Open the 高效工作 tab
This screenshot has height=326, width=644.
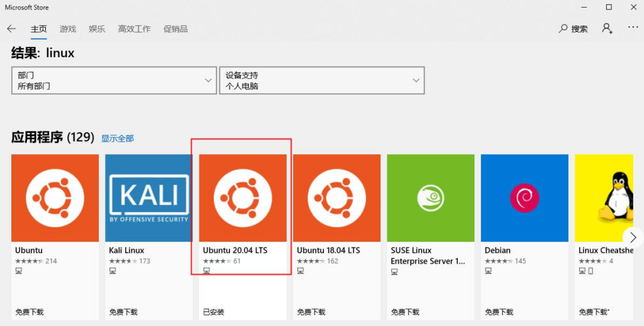pos(134,29)
